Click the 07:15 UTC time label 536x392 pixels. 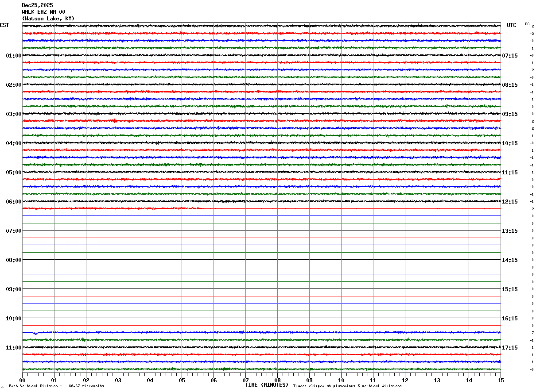510,56
